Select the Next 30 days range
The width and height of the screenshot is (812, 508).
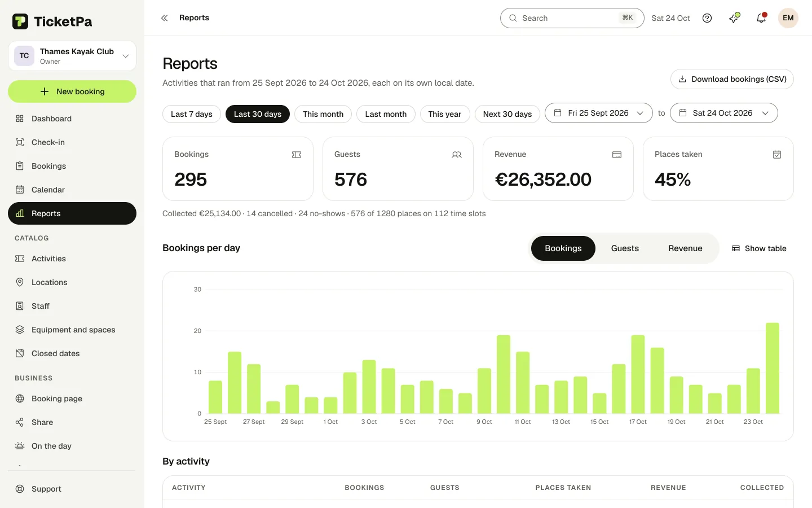[507, 114]
